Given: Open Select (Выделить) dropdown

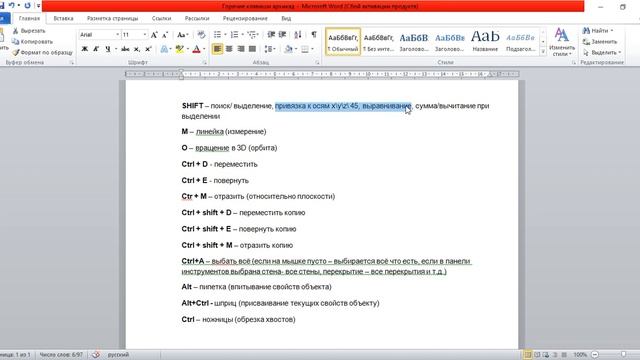Looking at the screenshot, I should pyautogui.click(x=602, y=53).
